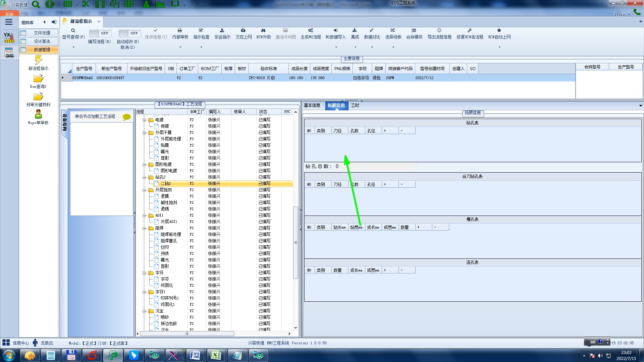644x362 pixels.
Task: Open Bom查询2 folder in sidebar
Action: (x=38, y=79)
